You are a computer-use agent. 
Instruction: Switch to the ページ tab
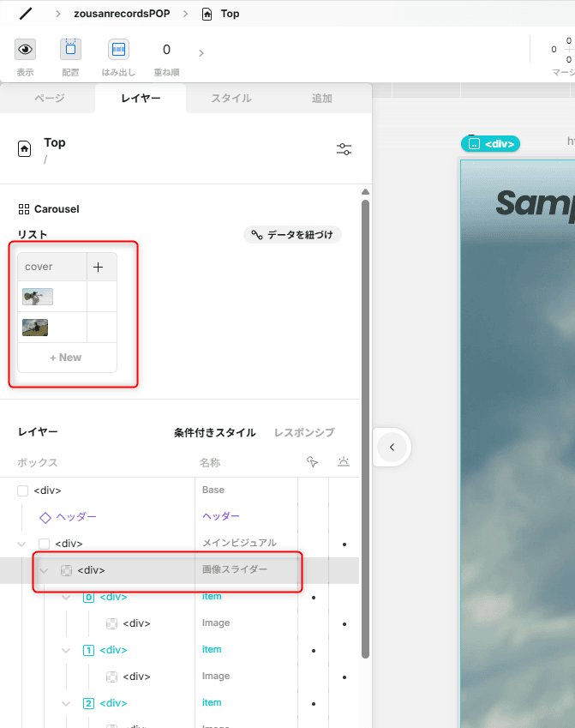[49, 99]
